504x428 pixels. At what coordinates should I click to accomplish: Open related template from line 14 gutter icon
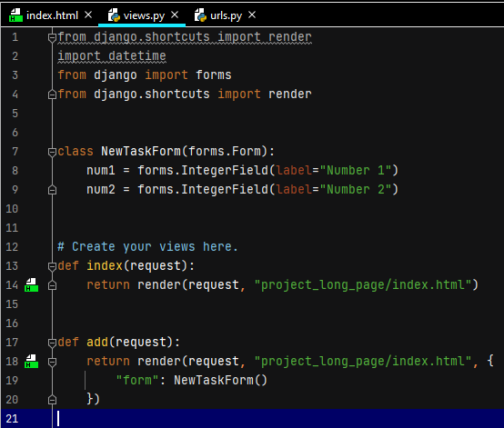(x=31, y=284)
